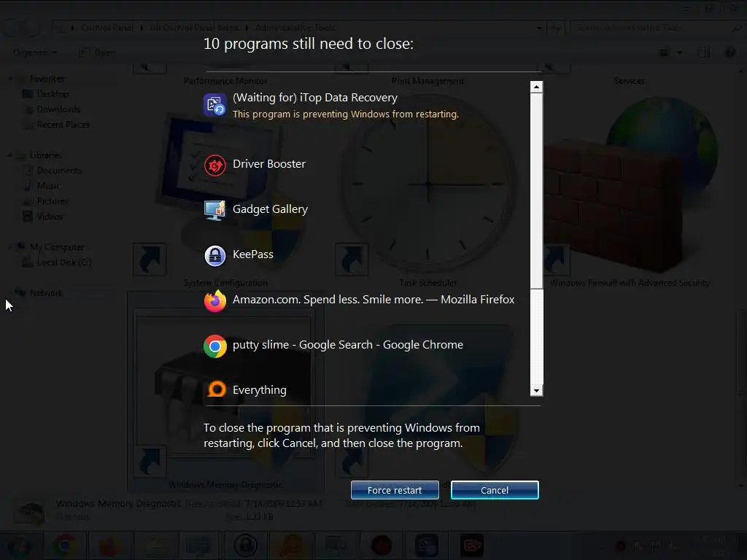747x560 pixels.
Task: Select the Services shortcut in Administrative Tools
Action: (x=629, y=81)
